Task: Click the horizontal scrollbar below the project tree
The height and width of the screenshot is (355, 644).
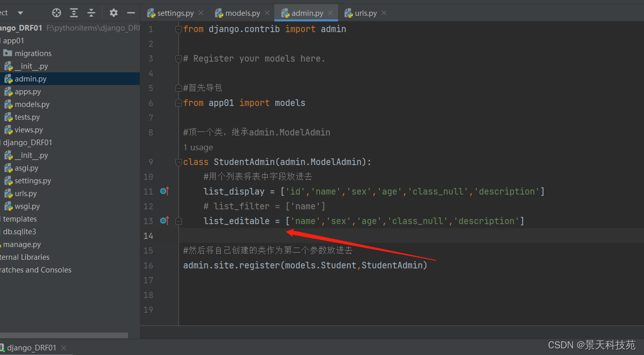Action: 64,335
